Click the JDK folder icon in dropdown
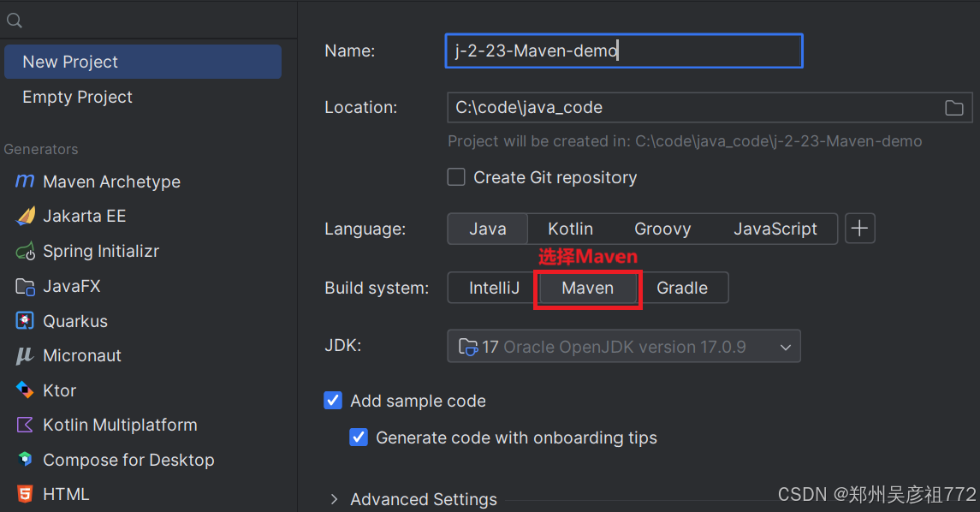Viewport: 980px width, 512px height. pyautogui.click(x=467, y=347)
